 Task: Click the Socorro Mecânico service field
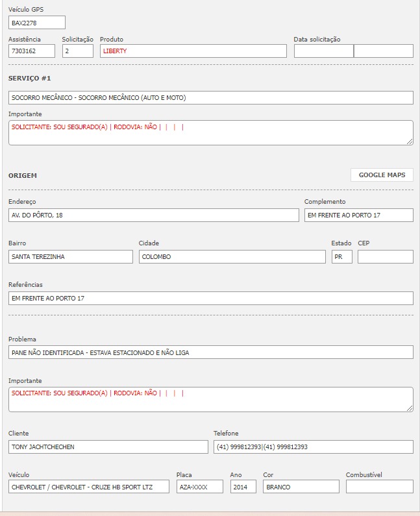[x=210, y=97]
